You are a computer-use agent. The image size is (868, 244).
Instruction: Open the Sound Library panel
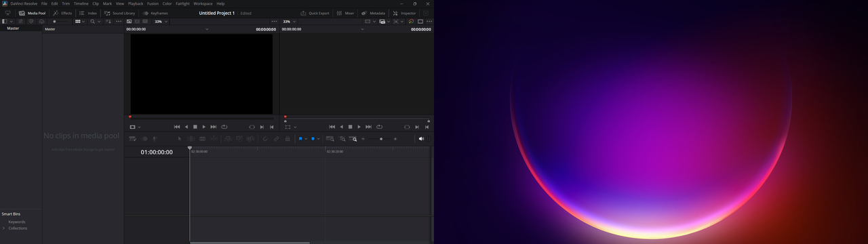tap(119, 13)
